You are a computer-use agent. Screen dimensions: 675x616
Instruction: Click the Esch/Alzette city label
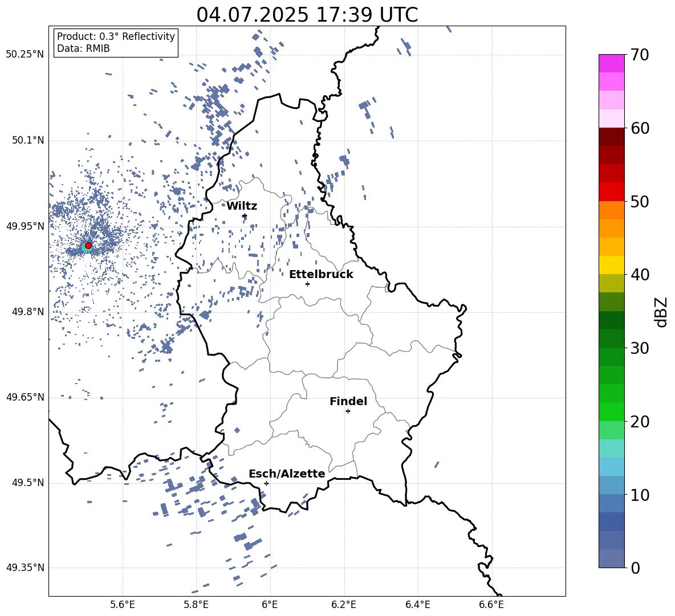287,474
